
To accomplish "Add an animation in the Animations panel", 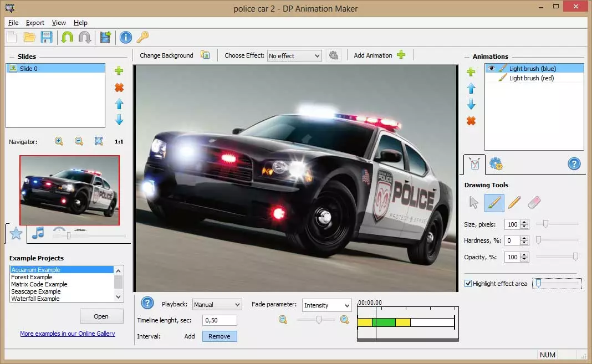I will (x=471, y=71).
